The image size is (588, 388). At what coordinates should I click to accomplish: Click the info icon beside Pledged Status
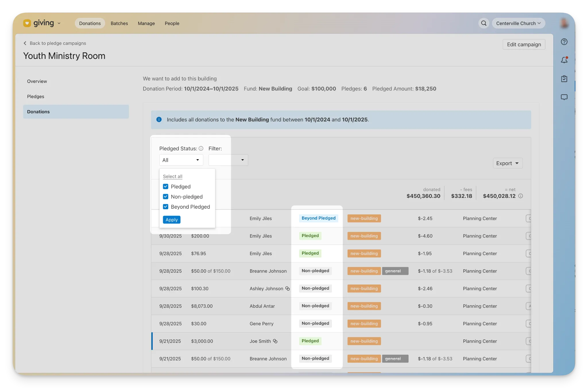tap(201, 148)
